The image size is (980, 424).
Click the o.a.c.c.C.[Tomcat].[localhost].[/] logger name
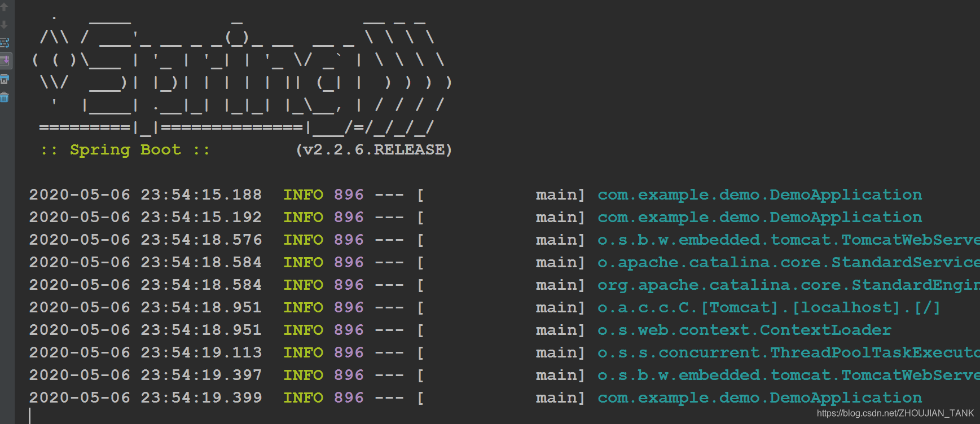(x=769, y=308)
